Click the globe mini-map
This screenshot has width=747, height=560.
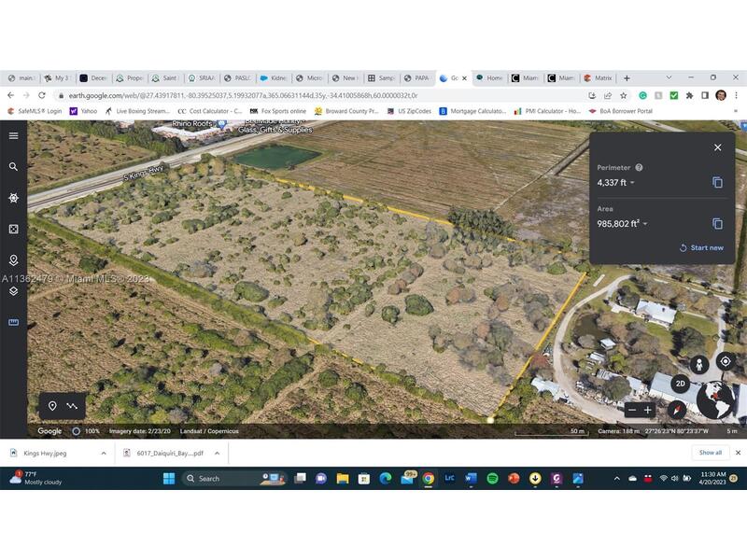point(715,400)
